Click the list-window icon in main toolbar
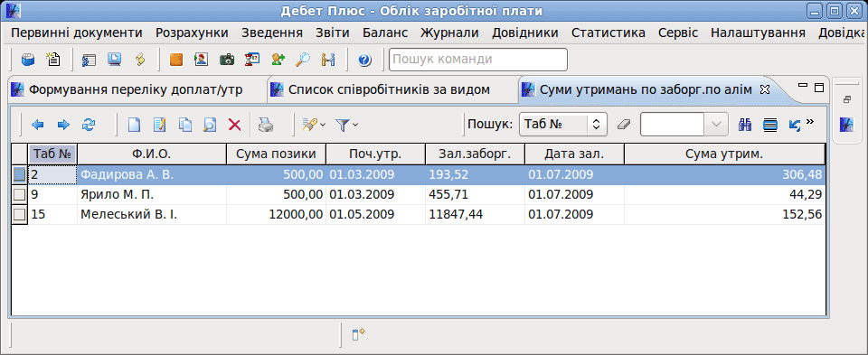The height and width of the screenshot is (355, 868). (x=89, y=60)
